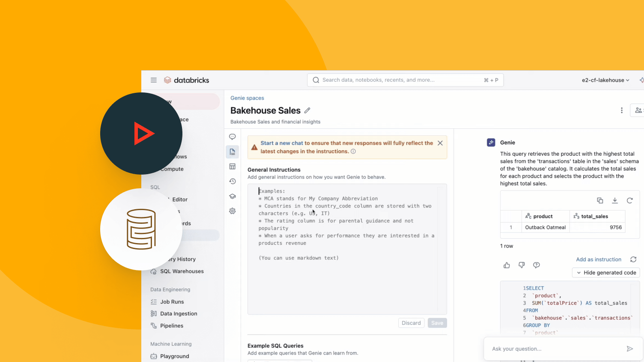Click the 'Example SQL Queries' heading
Screen dimensions: 644x362
[x=275, y=346]
